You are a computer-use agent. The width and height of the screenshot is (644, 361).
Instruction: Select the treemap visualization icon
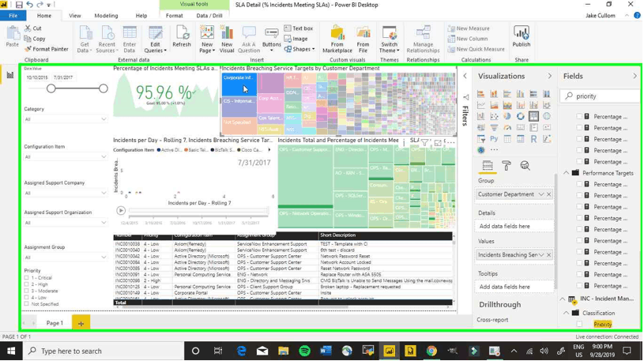pos(533,117)
